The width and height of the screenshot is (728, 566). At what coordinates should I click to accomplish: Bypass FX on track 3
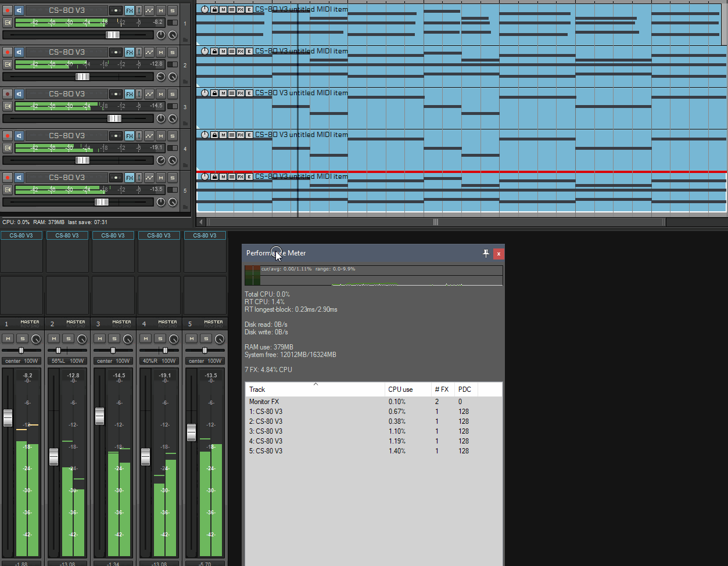139,94
